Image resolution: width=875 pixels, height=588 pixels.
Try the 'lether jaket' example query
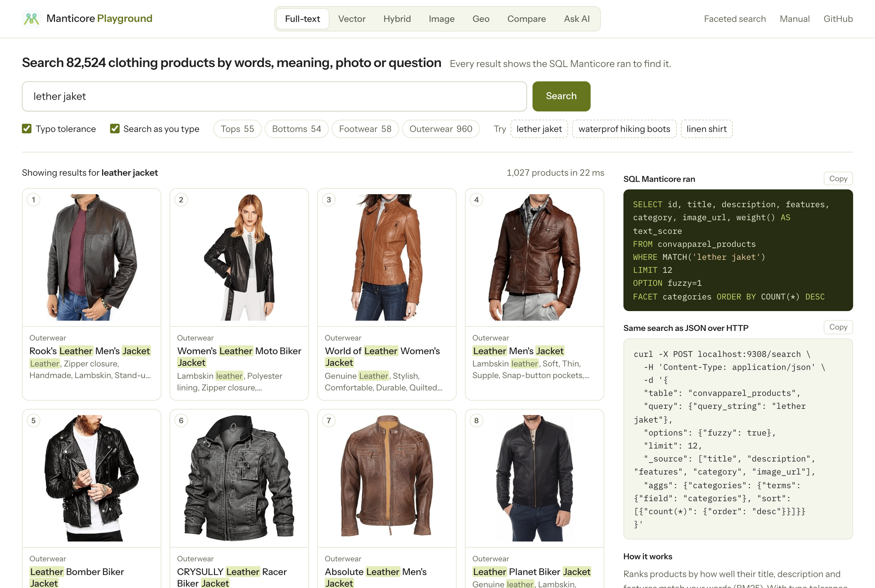point(539,129)
